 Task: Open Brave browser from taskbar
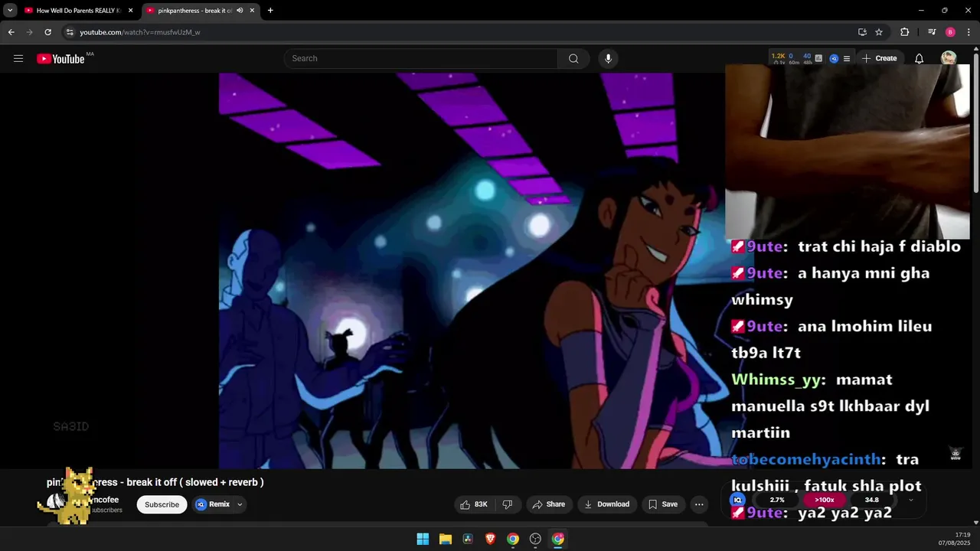(490, 539)
